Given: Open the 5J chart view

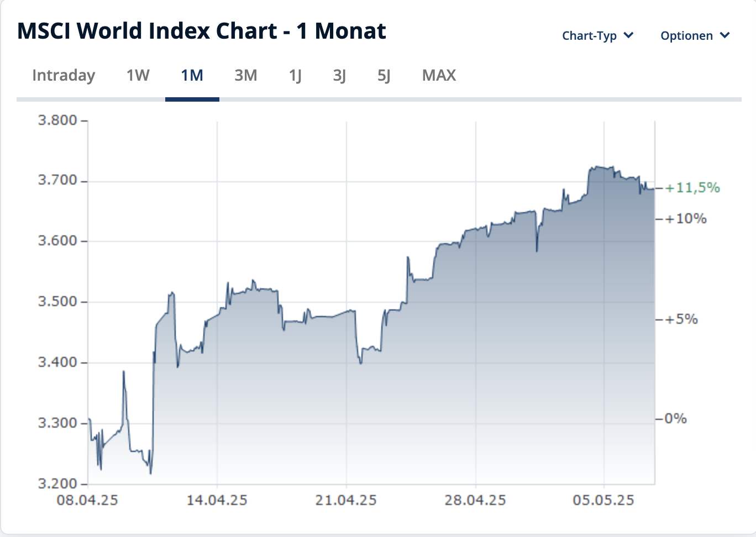Looking at the screenshot, I should (x=384, y=75).
